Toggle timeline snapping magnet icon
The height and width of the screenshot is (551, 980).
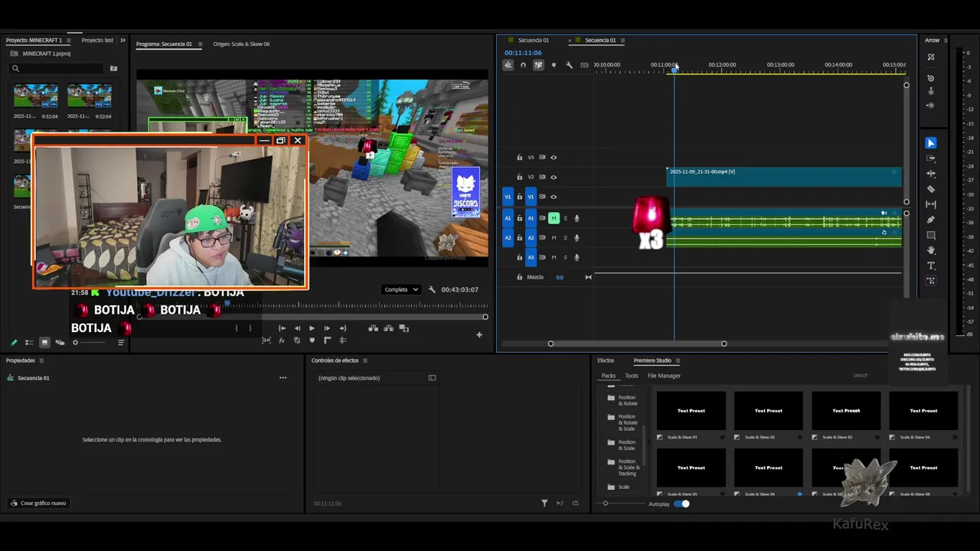(x=523, y=65)
